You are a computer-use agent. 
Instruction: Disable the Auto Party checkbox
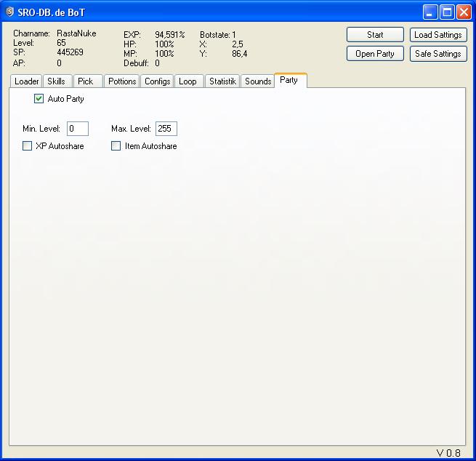click(39, 98)
